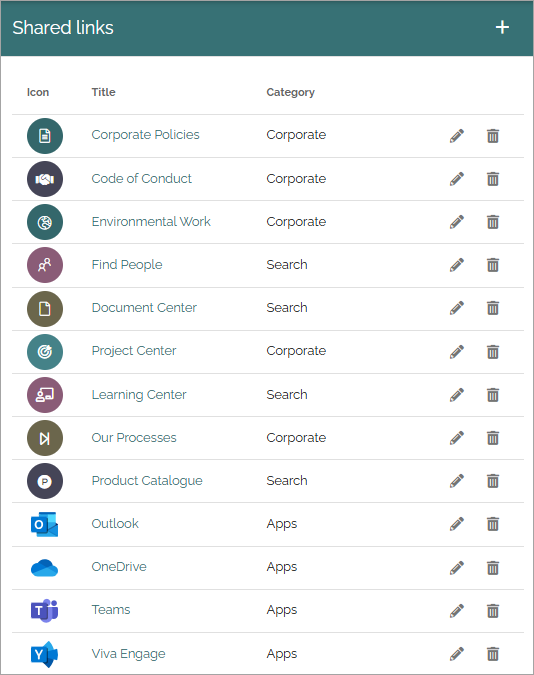The width and height of the screenshot is (534, 675).
Task: Delete the Our Processes link
Action: pyautogui.click(x=493, y=438)
